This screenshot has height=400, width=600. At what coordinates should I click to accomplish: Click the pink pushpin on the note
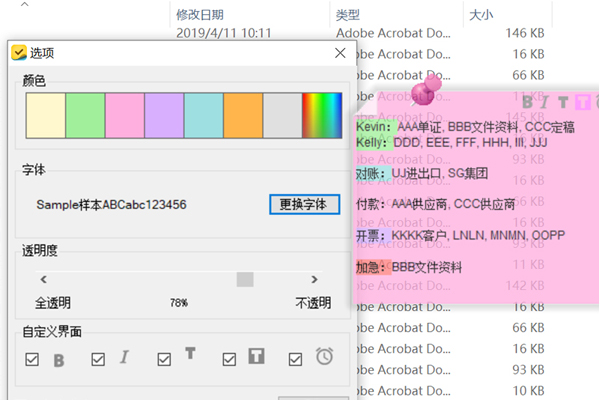426,90
